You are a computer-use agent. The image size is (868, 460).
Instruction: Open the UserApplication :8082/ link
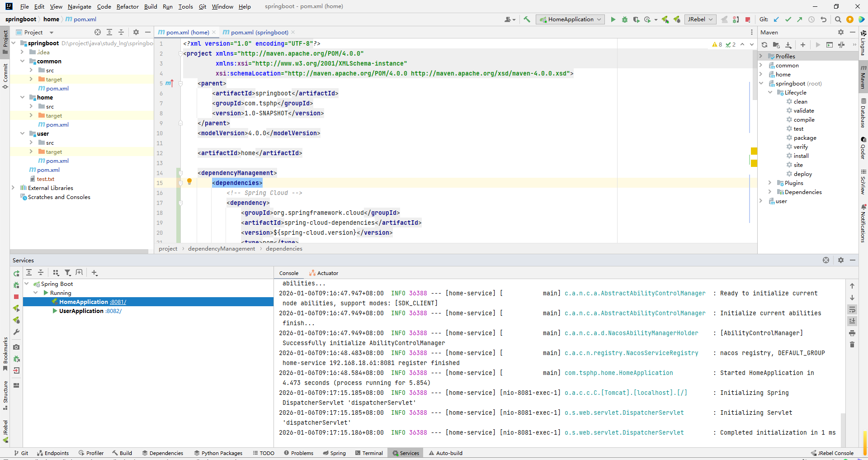(x=113, y=311)
